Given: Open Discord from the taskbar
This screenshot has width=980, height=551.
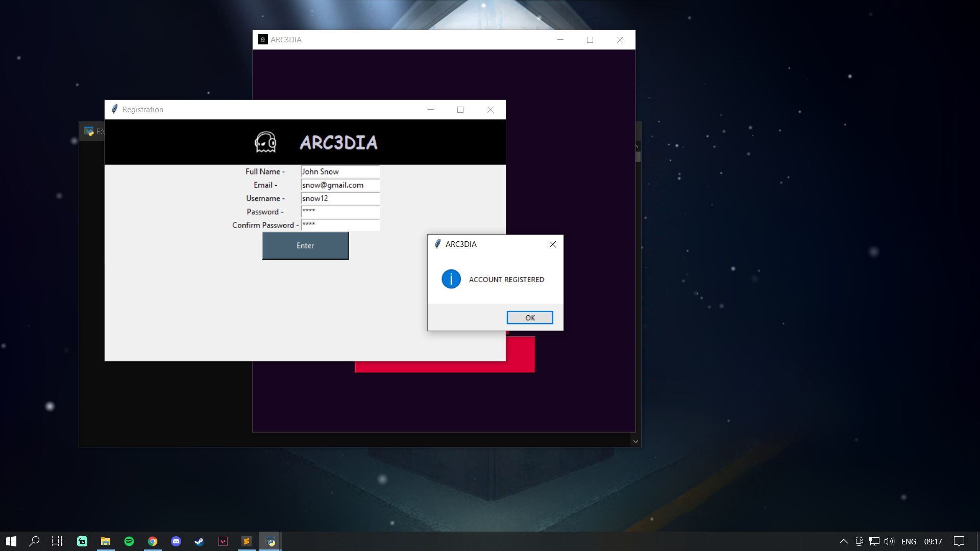Looking at the screenshot, I should (x=176, y=541).
